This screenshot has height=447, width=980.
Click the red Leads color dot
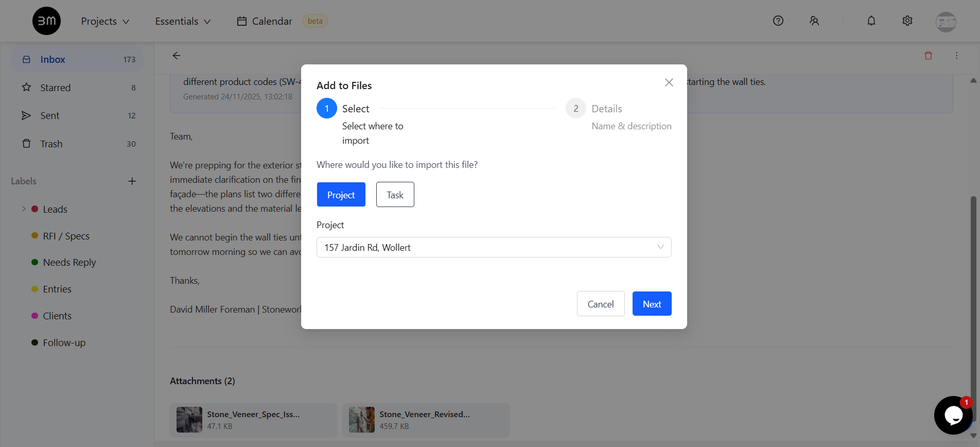coord(35,209)
